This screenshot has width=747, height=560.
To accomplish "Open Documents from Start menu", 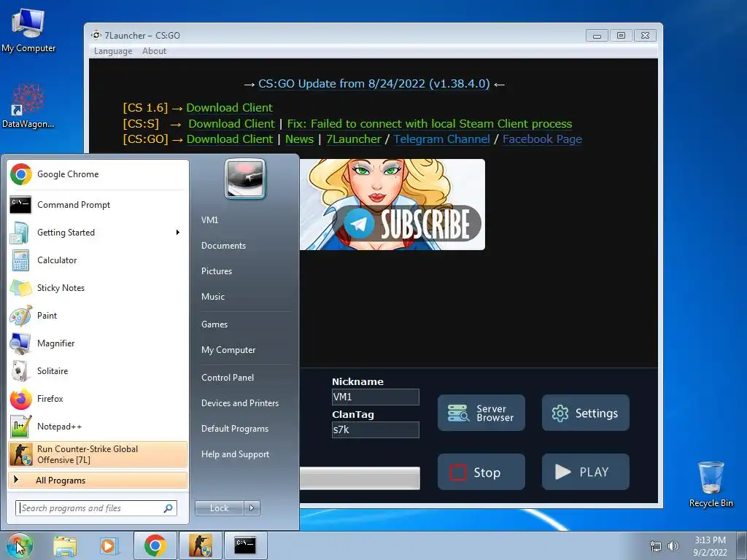I will pos(223,246).
